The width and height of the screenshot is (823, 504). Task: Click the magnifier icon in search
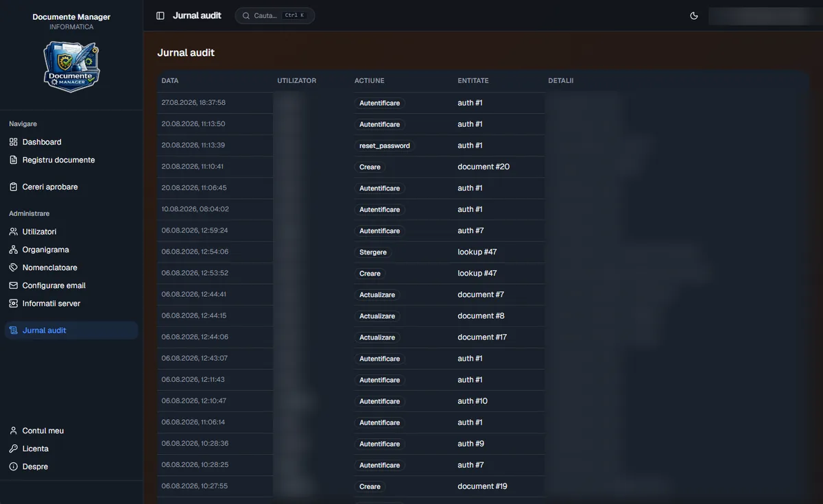pyautogui.click(x=246, y=16)
